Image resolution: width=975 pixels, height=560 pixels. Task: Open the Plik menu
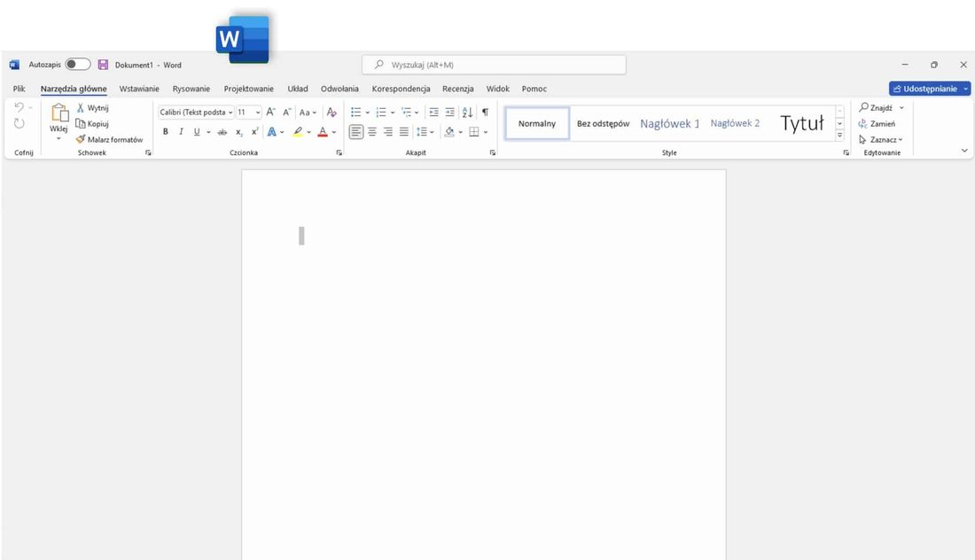point(18,89)
